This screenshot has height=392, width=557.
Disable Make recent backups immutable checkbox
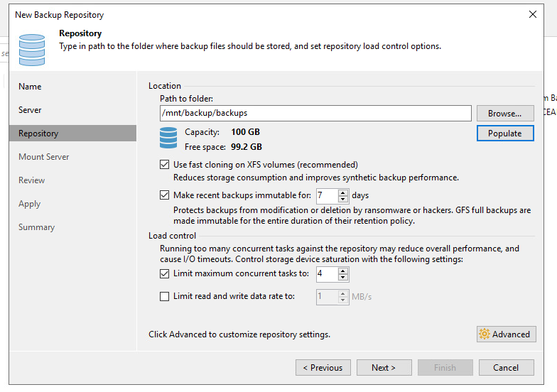click(165, 195)
